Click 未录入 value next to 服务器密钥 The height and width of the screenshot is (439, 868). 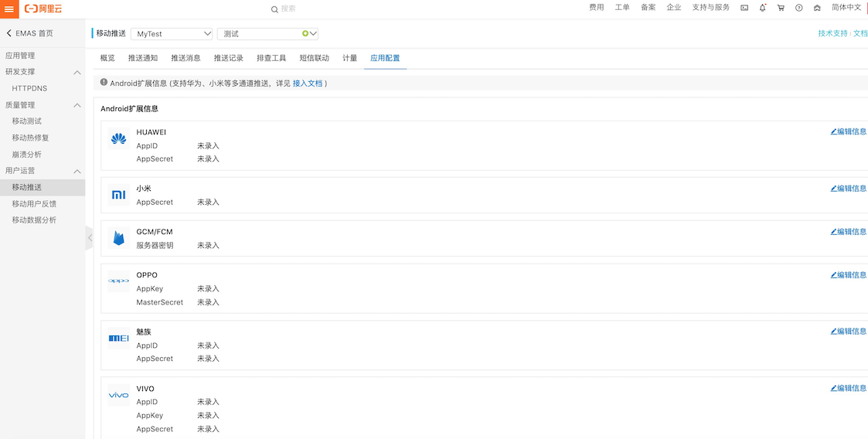[x=208, y=245]
